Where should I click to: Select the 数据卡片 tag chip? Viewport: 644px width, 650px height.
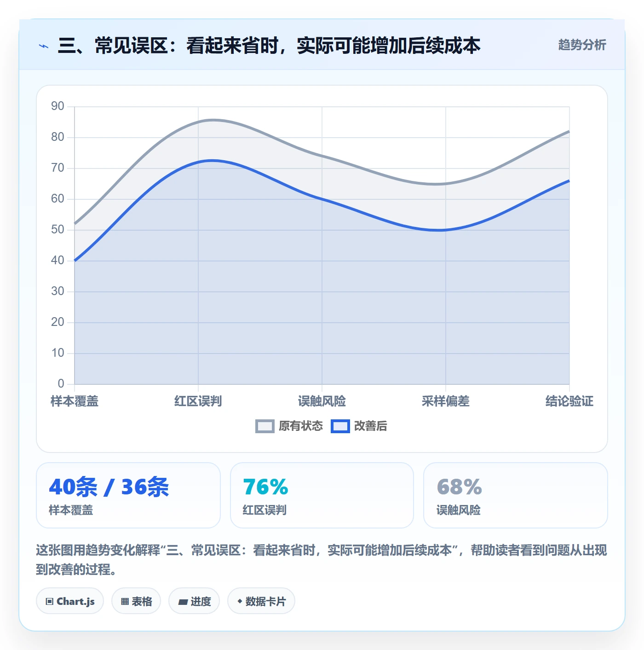point(261,601)
